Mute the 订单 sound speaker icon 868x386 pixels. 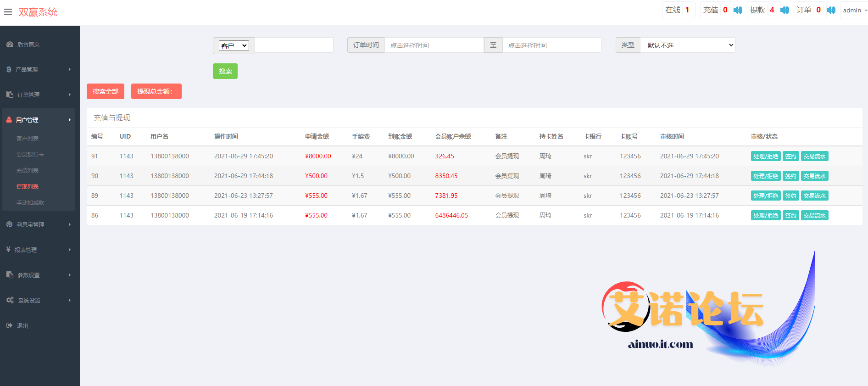click(831, 10)
